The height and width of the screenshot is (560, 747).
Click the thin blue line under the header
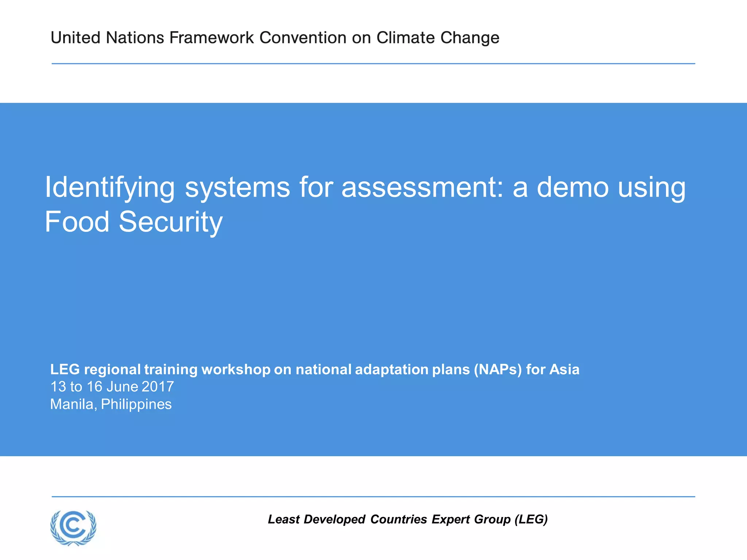click(x=373, y=64)
